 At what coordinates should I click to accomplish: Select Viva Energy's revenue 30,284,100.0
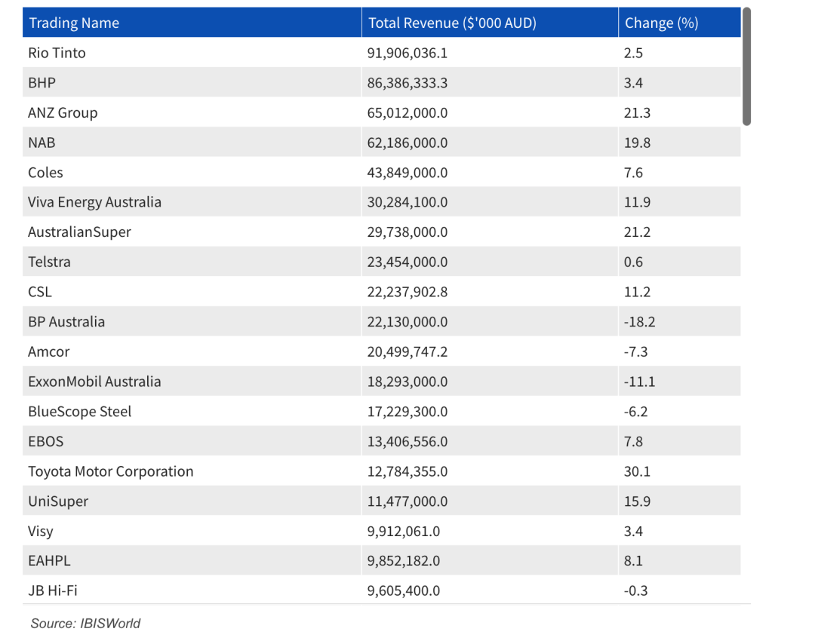pos(407,202)
